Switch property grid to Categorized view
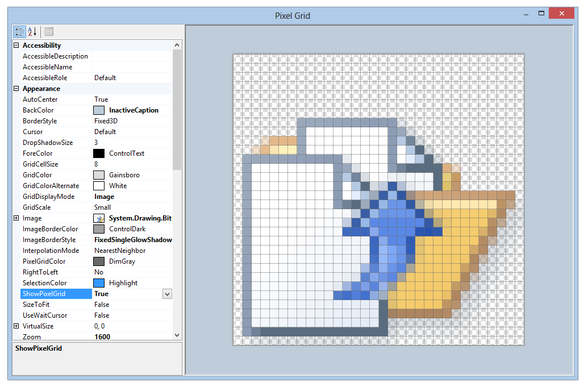This screenshot has height=391, width=588. 19,32
